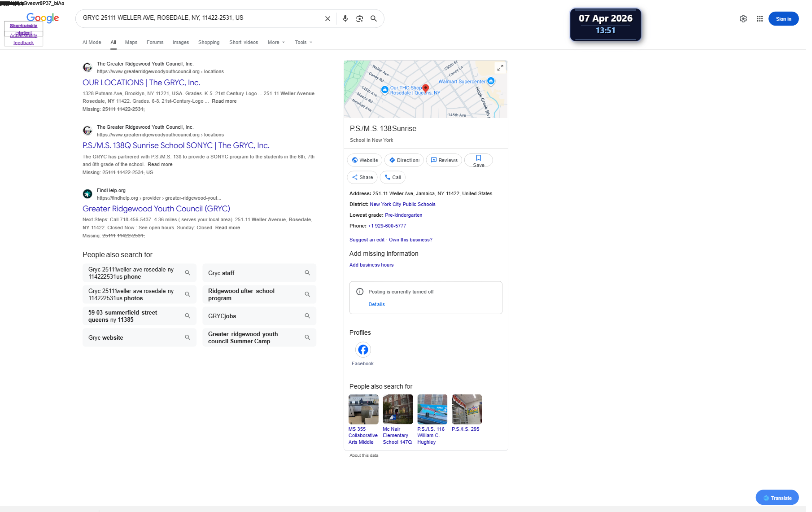Open Reviews for P.S./M.S. 138
Image resolution: width=812 pixels, height=512 pixels.
pos(444,160)
